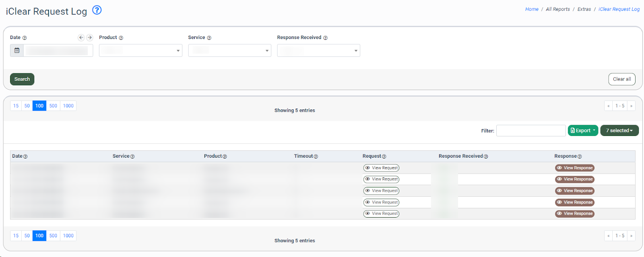Expand the Service dropdown filter
644x257 pixels.
point(229,51)
